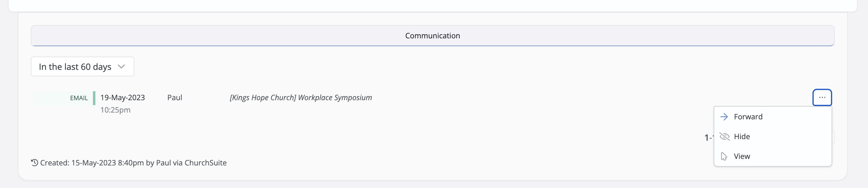868x188 pixels.
Task: Open the three-dots actions button
Action: [822, 97]
